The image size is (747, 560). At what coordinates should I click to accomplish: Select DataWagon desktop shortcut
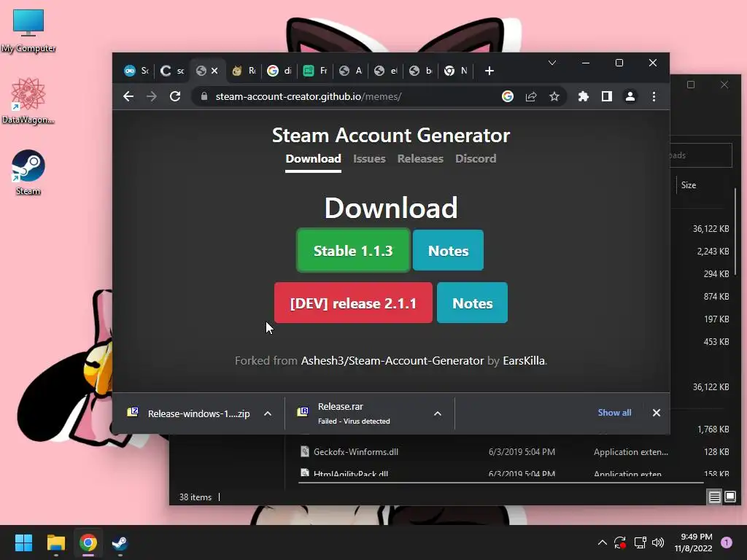click(28, 101)
